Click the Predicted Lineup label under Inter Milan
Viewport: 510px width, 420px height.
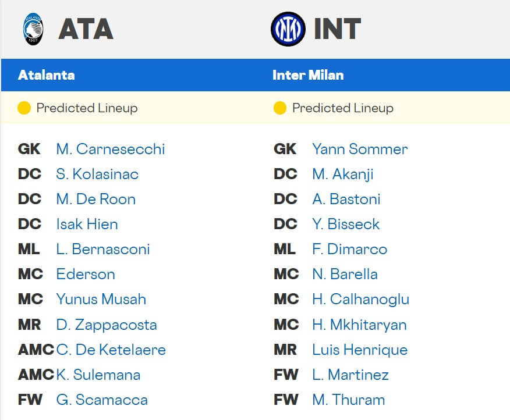pyautogui.click(x=343, y=108)
